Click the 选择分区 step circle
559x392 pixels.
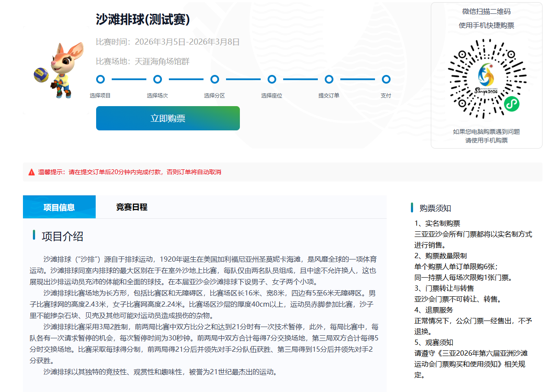[214, 79]
